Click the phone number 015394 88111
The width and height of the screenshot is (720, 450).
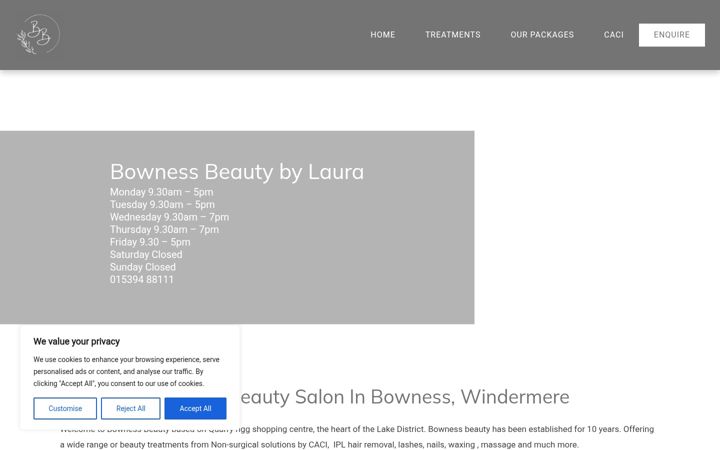click(x=142, y=279)
